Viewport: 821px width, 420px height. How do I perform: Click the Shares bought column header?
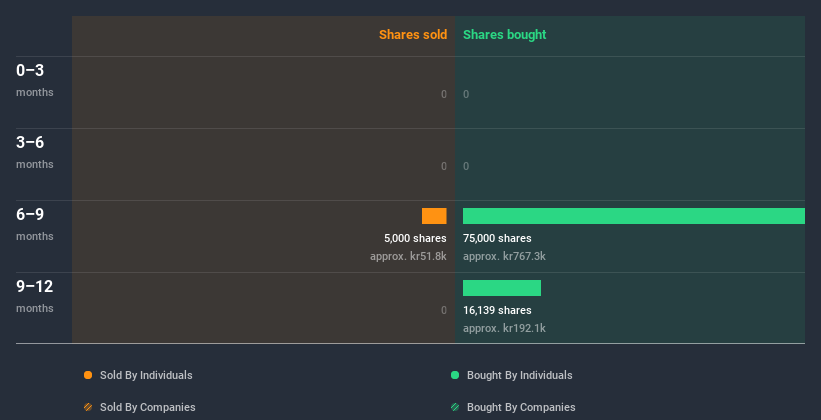[x=505, y=35]
